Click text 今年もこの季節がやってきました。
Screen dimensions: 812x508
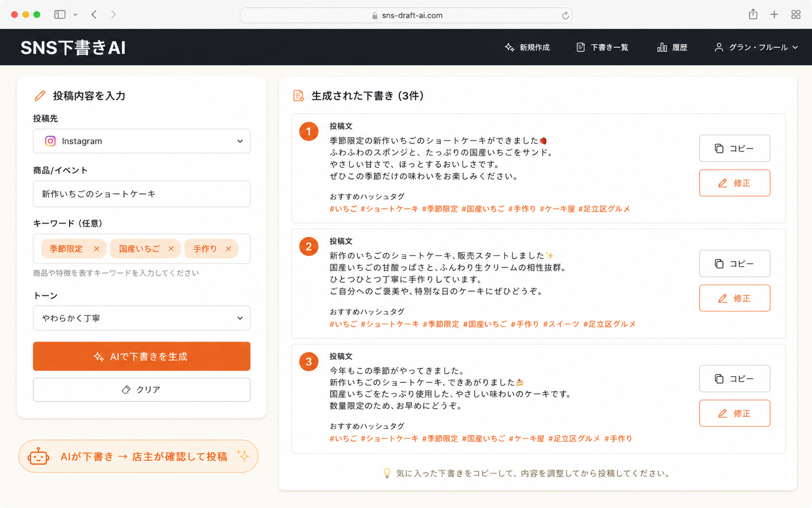(x=397, y=371)
